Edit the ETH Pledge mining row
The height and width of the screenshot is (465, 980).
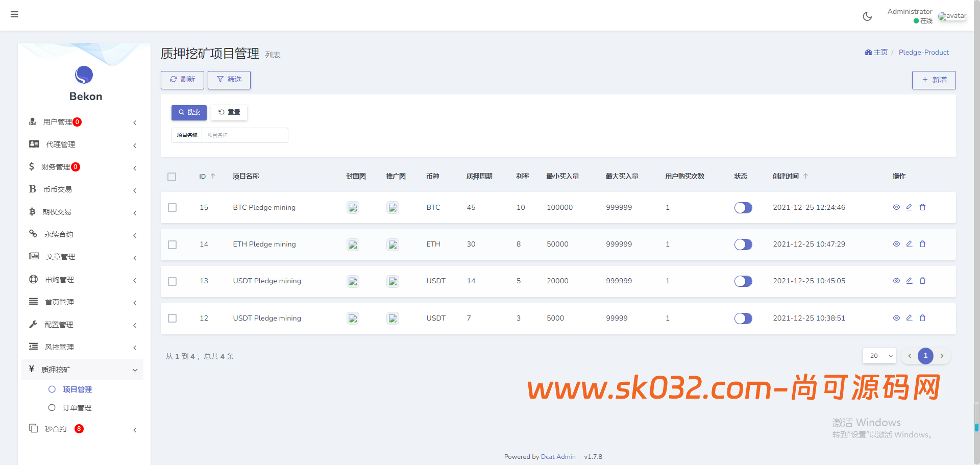click(x=909, y=244)
